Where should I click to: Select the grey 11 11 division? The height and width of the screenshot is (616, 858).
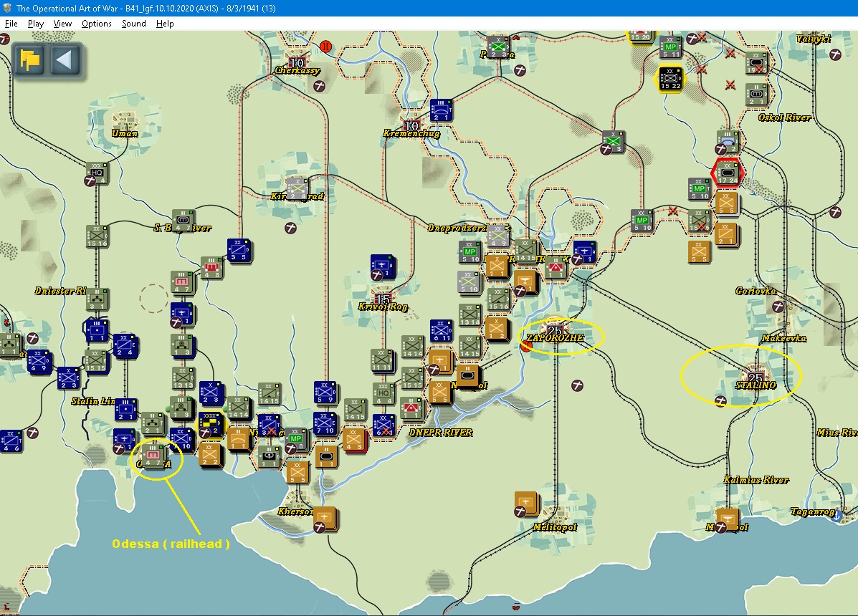(x=382, y=360)
